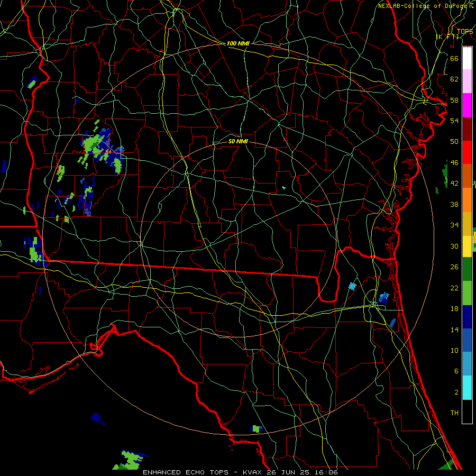Image resolution: width=476 pixels, height=476 pixels.
Task: Click the legend value '38'
Action: pos(454,204)
